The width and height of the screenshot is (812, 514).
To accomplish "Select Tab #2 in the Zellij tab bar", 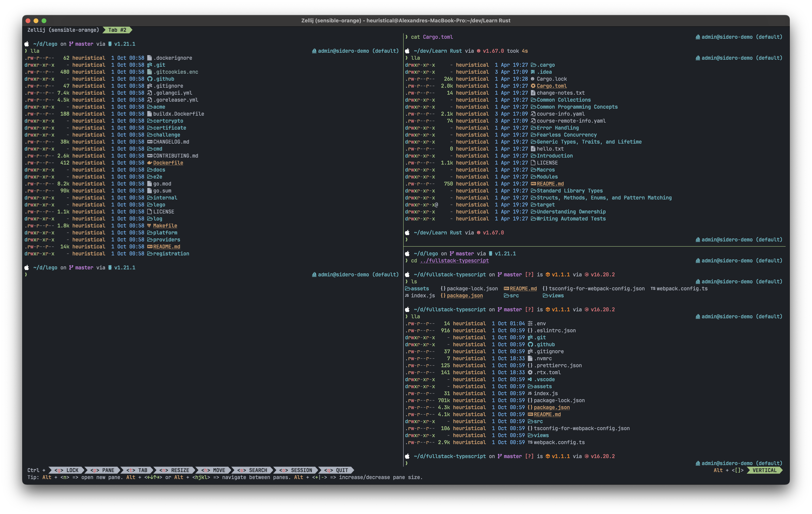I will tap(117, 30).
